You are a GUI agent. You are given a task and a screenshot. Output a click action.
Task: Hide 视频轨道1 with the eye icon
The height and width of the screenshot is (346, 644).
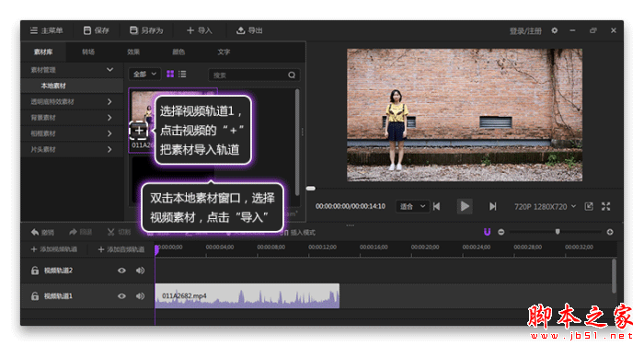(x=121, y=296)
